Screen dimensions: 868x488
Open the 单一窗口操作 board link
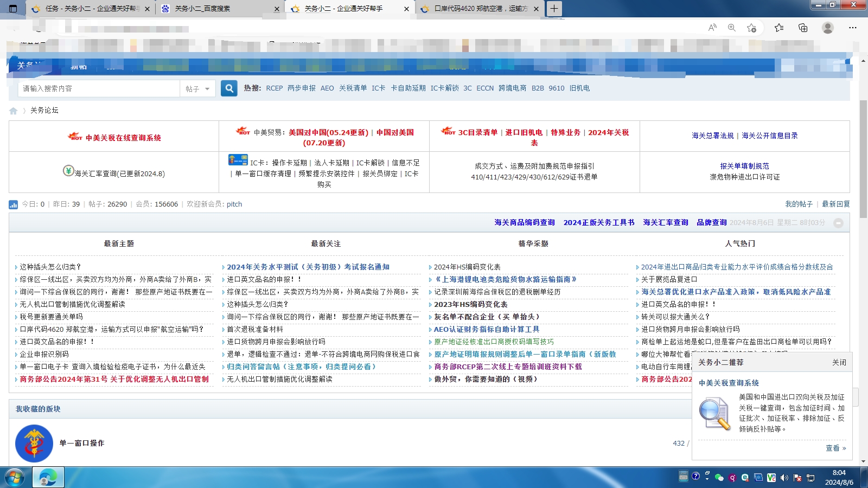pyautogui.click(x=82, y=443)
